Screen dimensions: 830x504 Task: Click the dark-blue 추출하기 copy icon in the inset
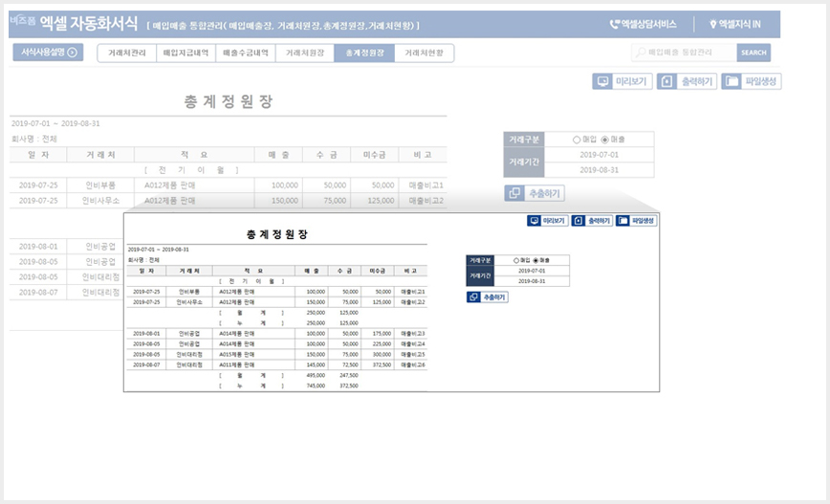[473, 297]
